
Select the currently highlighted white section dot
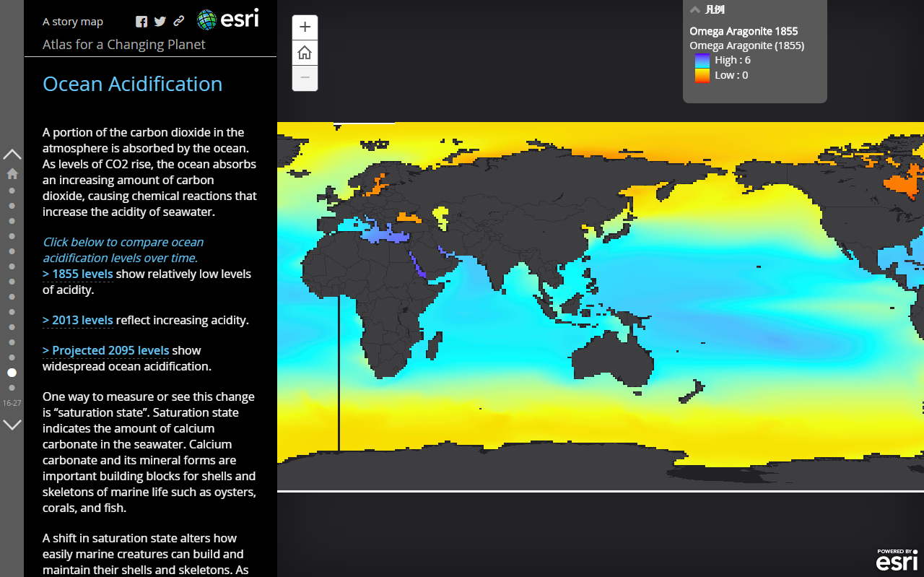(x=12, y=373)
